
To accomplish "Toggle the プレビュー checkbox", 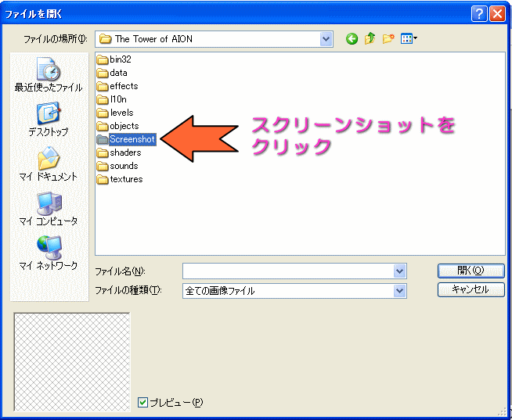I will [142, 402].
